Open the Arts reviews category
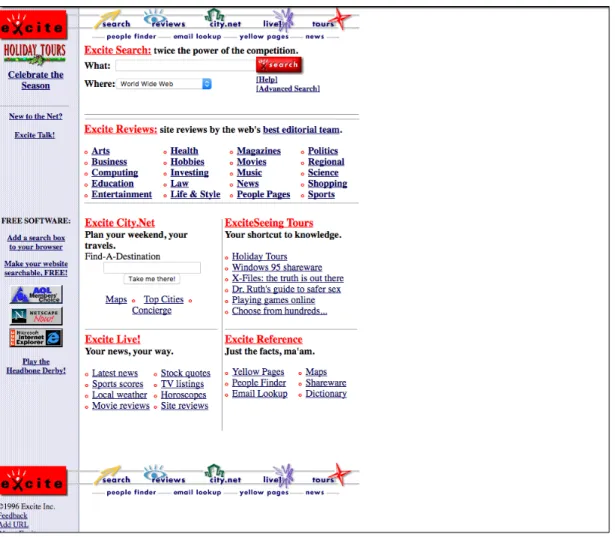615x537 pixels. pos(100,151)
